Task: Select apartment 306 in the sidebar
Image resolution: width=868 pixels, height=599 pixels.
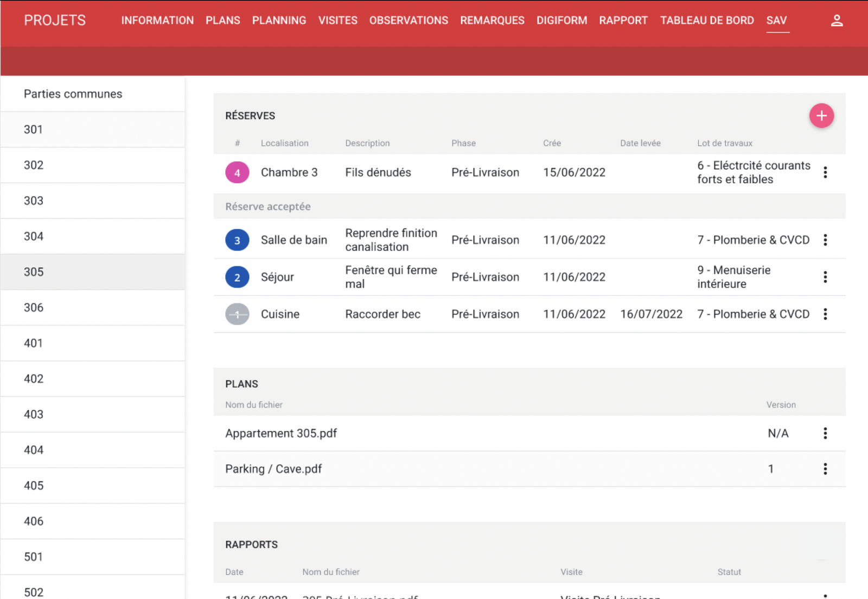Action: pos(93,307)
